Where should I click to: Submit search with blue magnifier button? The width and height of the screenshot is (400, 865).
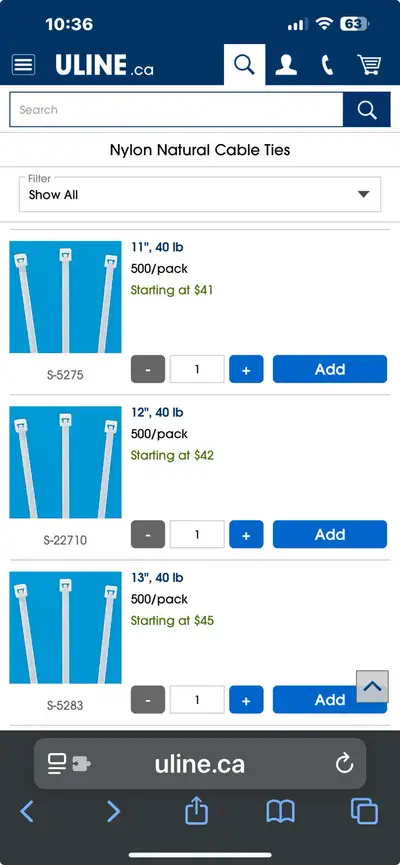[x=367, y=110]
